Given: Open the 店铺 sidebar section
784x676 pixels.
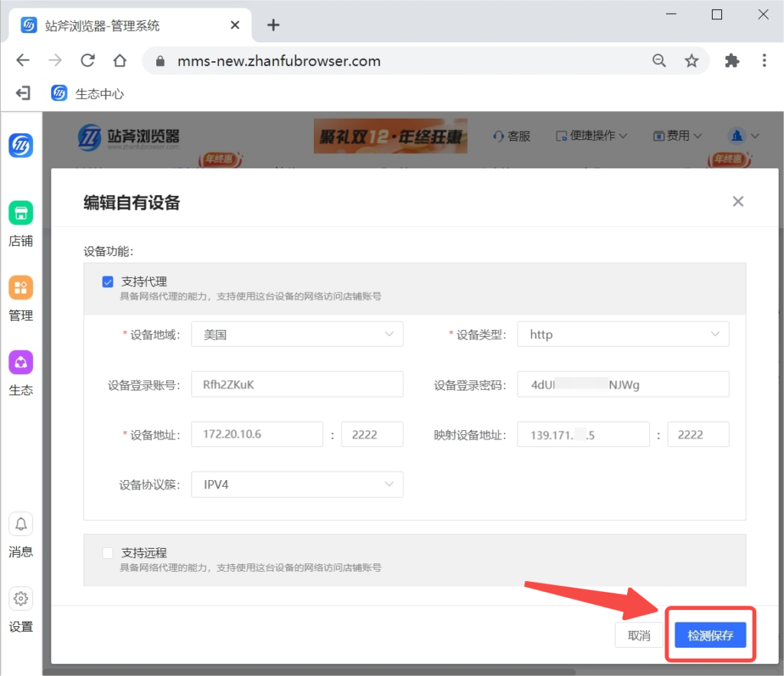Looking at the screenshot, I should [x=21, y=224].
